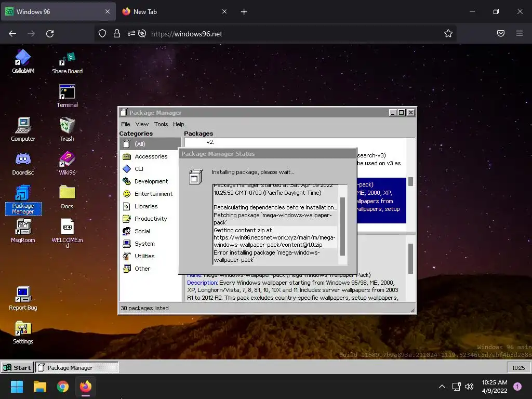Open the Trash desktop icon

pos(67,129)
